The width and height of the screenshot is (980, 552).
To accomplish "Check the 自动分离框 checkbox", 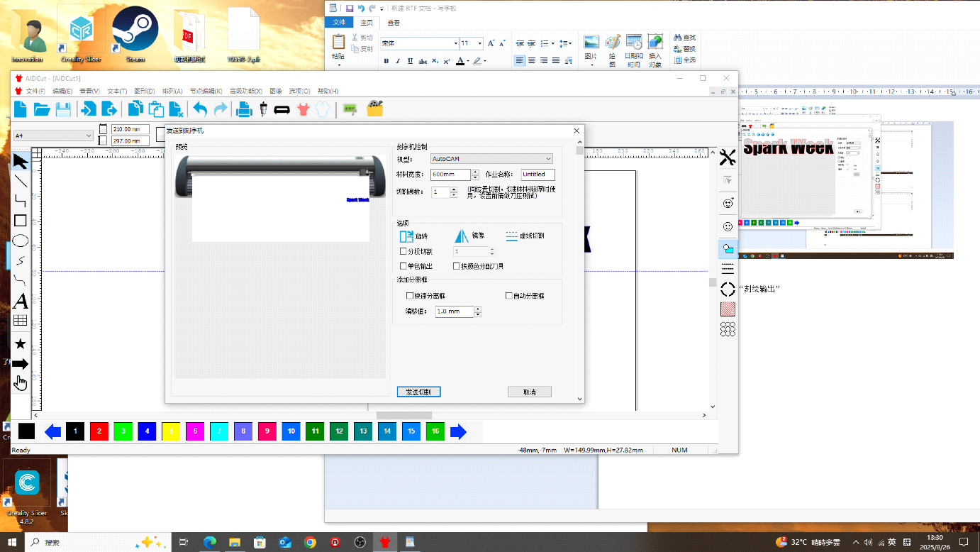I will 508,295.
